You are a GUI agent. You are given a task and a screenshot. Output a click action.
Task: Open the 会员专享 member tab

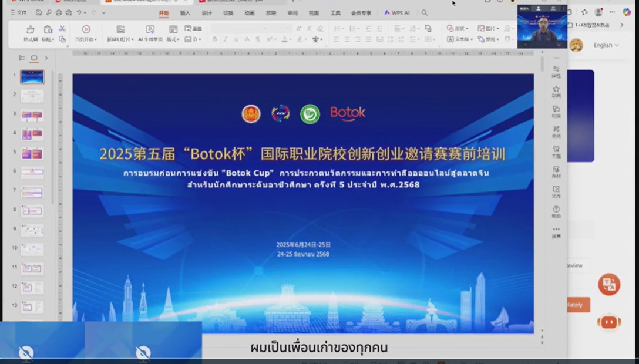click(x=361, y=13)
